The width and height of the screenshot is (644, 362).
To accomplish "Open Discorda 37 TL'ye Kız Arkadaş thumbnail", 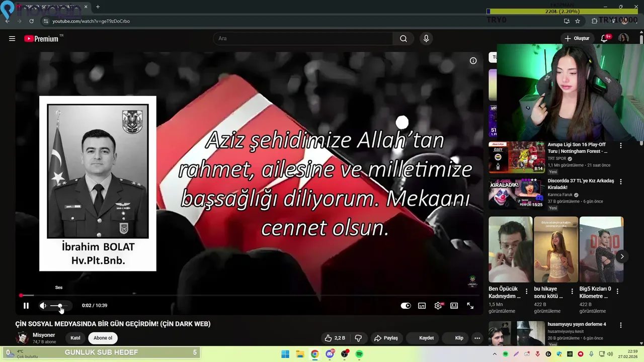I will pos(517,193).
